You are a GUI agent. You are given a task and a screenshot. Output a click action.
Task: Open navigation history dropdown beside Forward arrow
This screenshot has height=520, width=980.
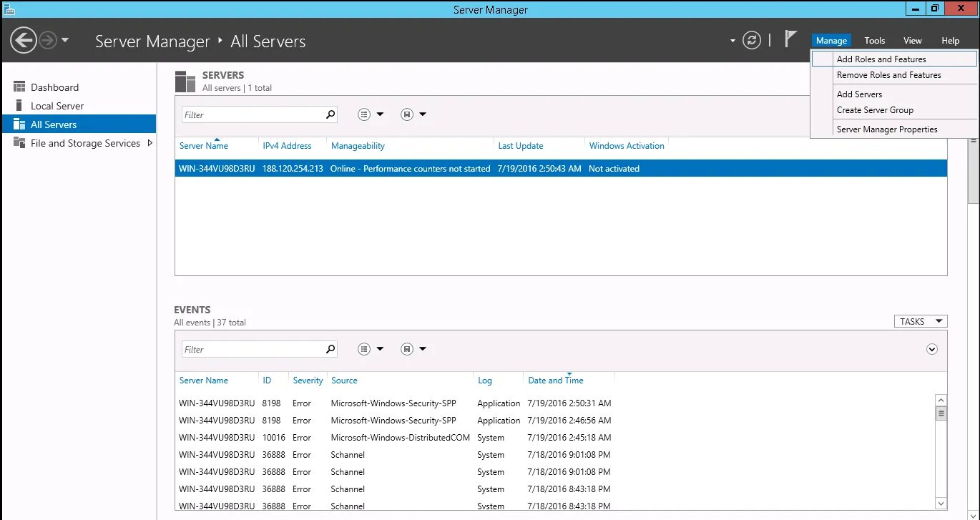click(x=65, y=40)
